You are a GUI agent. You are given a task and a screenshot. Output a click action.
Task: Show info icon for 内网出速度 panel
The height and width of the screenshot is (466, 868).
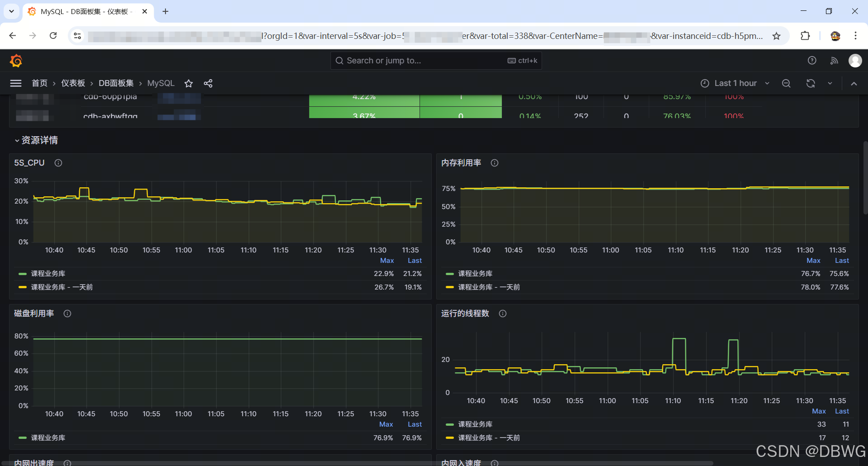pos(67,462)
